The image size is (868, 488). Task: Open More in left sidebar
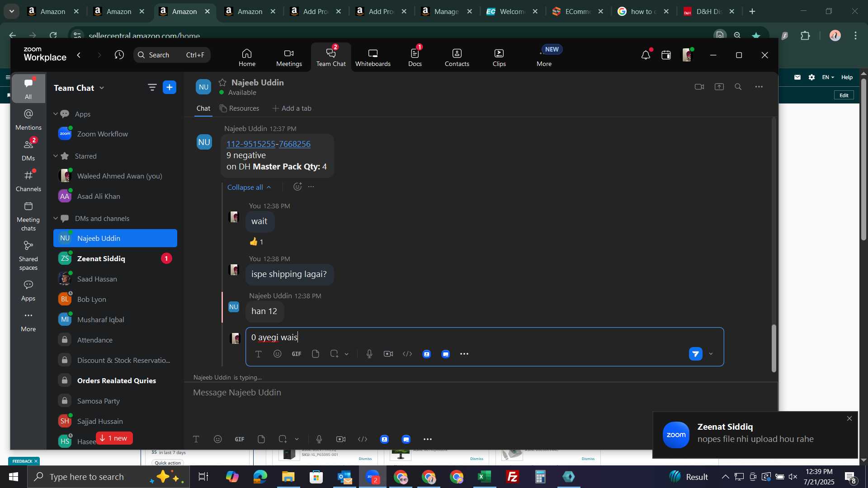tap(28, 321)
